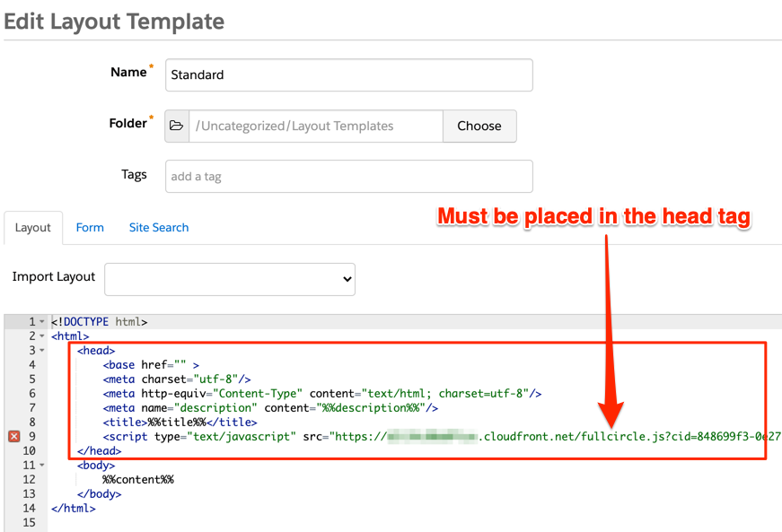Viewport: 782px width, 532px height.
Task: Click the <body> opening tag on line 11
Action: [96, 466]
